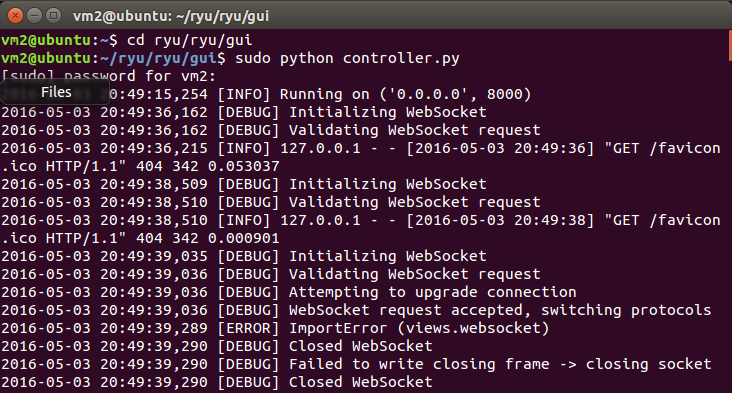Click the [ERROR] tag in the log

tap(249, 328)
